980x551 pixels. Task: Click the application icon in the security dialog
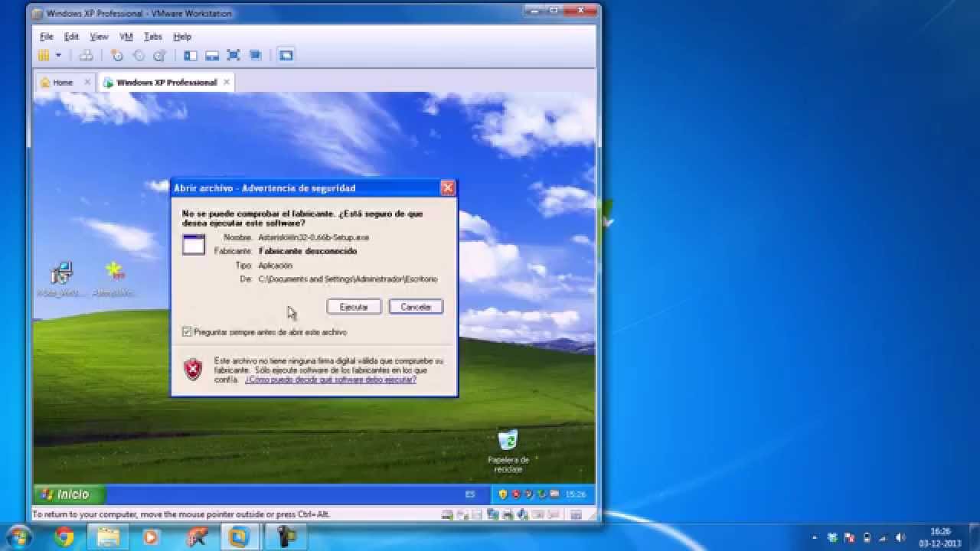point(194,244)
